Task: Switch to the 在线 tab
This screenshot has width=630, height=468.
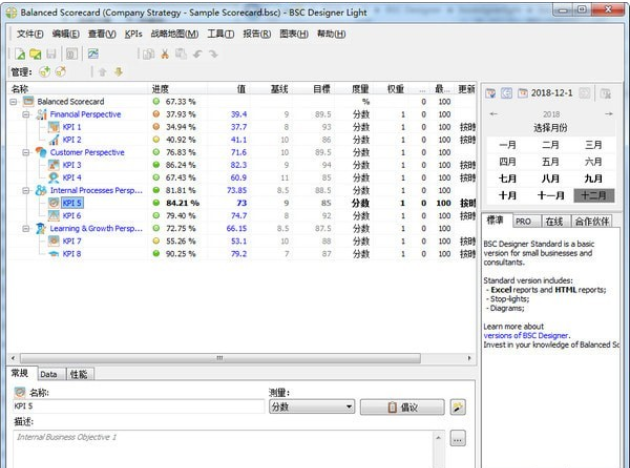Action: [554, 221]
